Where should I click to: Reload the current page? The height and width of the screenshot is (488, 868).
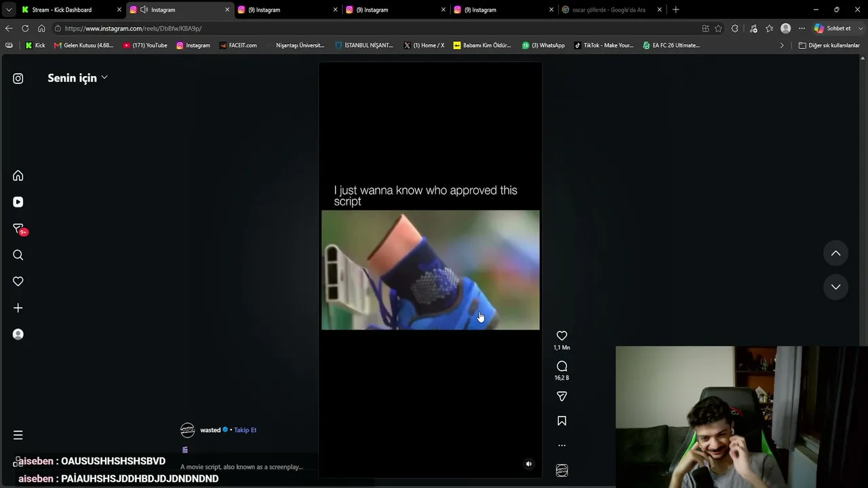pyautogui.click(x=25, y=28)
